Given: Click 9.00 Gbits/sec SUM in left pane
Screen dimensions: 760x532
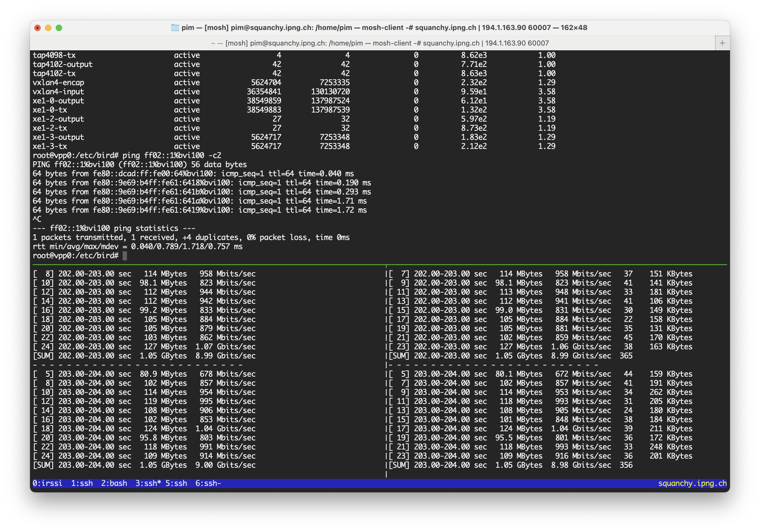Looking at the screenshot, I should tap(225, 465).
